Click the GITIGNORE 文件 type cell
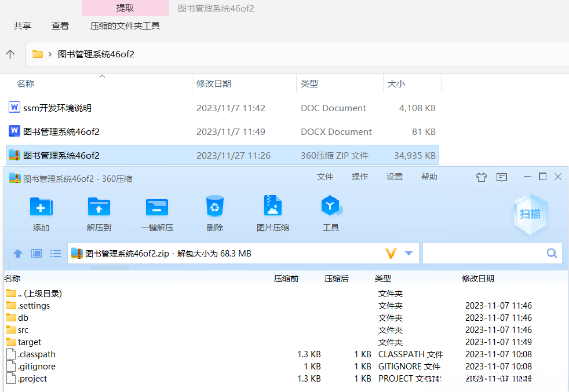This screenshot has height=392, width=569. point(409,367)
